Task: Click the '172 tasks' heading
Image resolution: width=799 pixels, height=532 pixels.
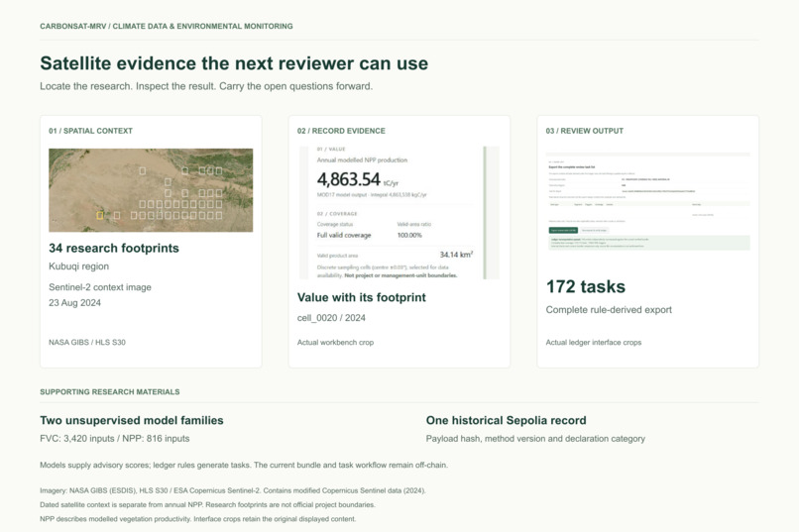Action: pyautogui.click(x=586, y=286)
